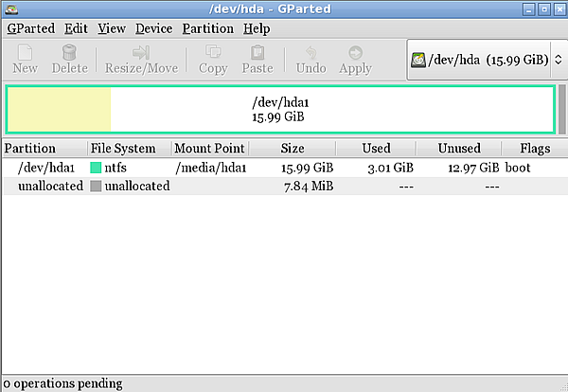
Task: Click the Delete trash can icon
Action: pyautogui.click(x=69, y=52)
